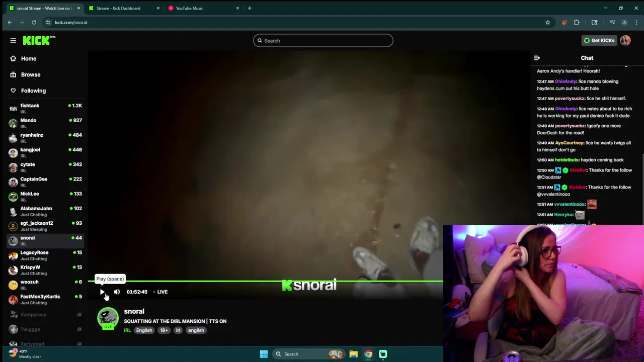The height and width of the screenshot is (362, 644).
Task: Play the stream video
Action: 102,292
